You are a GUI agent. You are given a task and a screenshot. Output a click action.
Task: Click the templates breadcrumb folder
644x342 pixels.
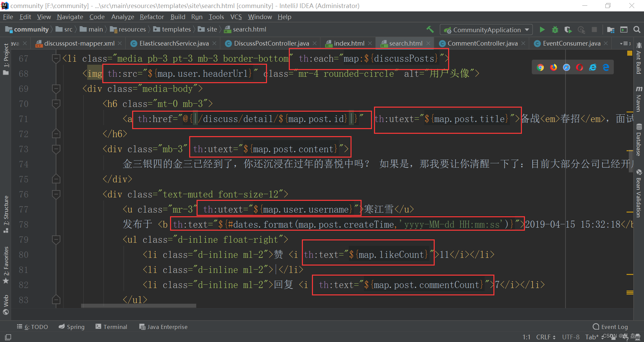[172, 30]
